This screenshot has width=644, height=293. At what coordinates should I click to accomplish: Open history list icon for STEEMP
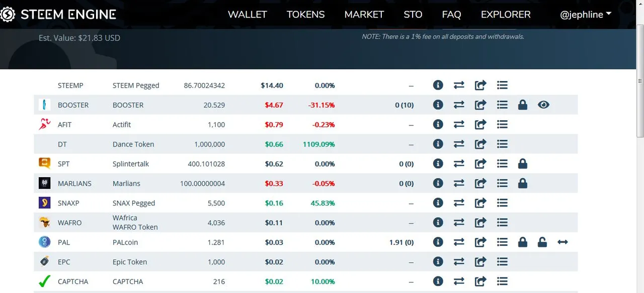(x=502, y=85)
